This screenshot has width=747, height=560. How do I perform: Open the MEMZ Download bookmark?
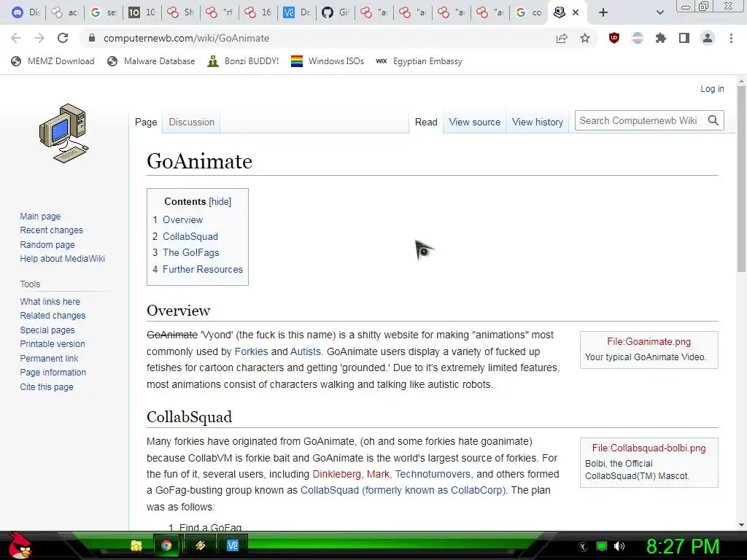(x=53, y=61)
